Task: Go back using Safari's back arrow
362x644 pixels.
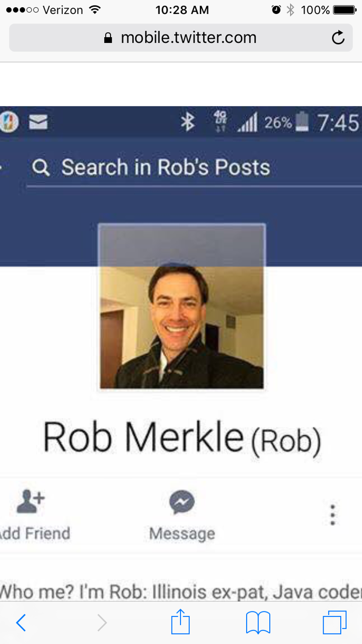Action: (x=21, y=623)
